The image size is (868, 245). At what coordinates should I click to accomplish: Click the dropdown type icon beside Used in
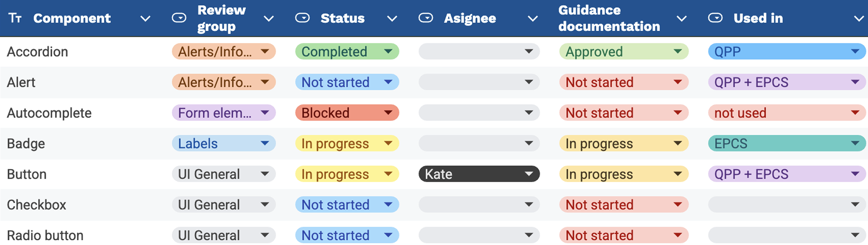[x=715, y=18]
